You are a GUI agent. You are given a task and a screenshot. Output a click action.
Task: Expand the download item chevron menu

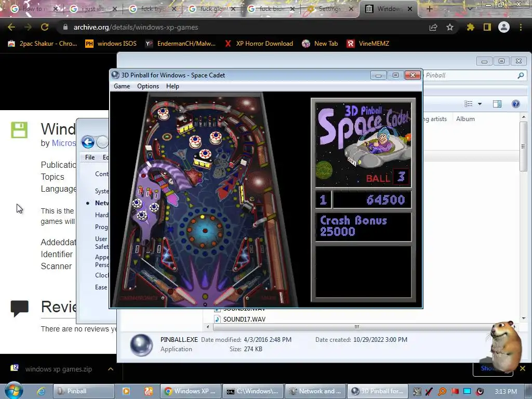click(111, 369)
